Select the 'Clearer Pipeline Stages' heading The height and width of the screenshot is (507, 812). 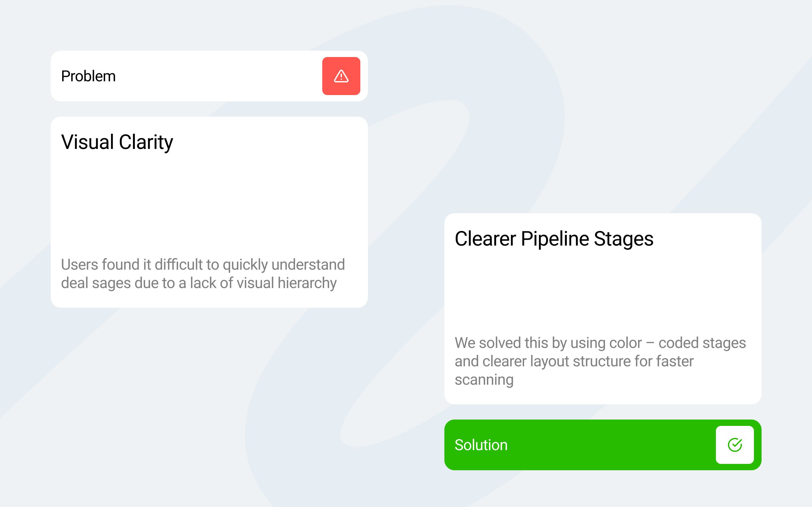pos(553,239)
